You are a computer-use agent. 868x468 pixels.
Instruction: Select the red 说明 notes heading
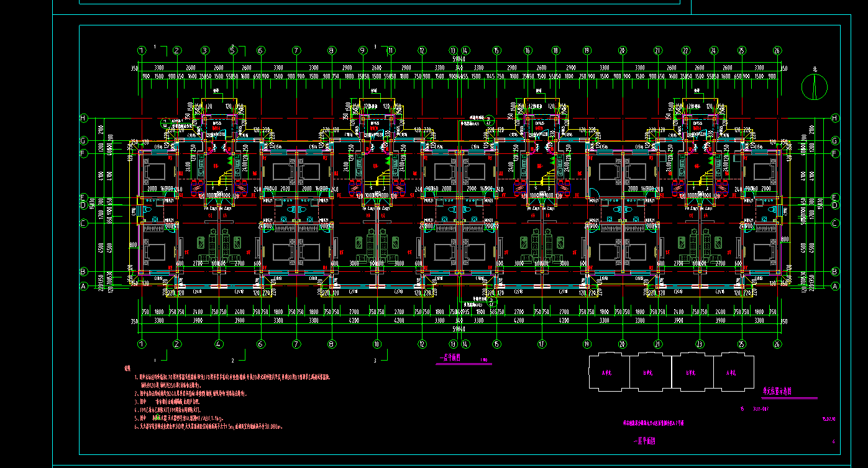pos(128,369)
